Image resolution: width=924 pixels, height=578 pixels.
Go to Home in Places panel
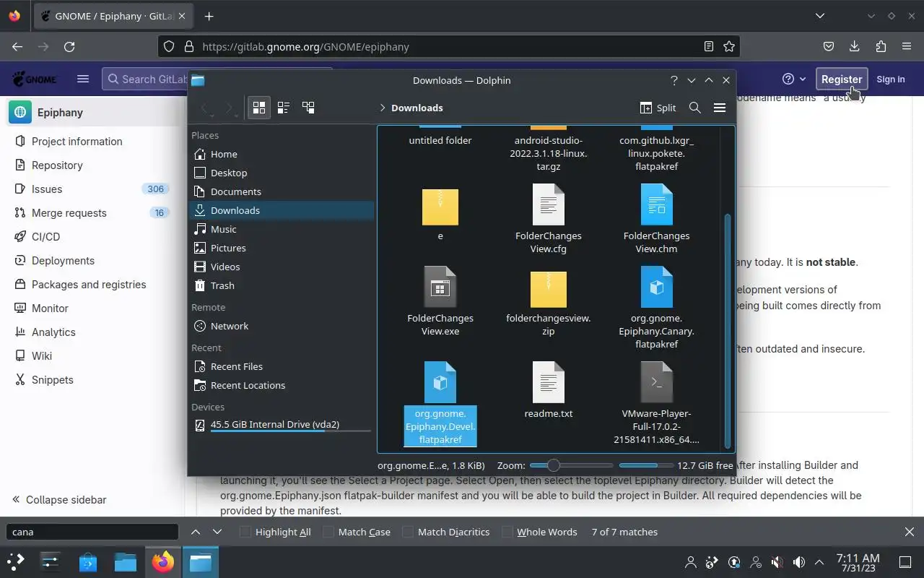pos(282,154)
